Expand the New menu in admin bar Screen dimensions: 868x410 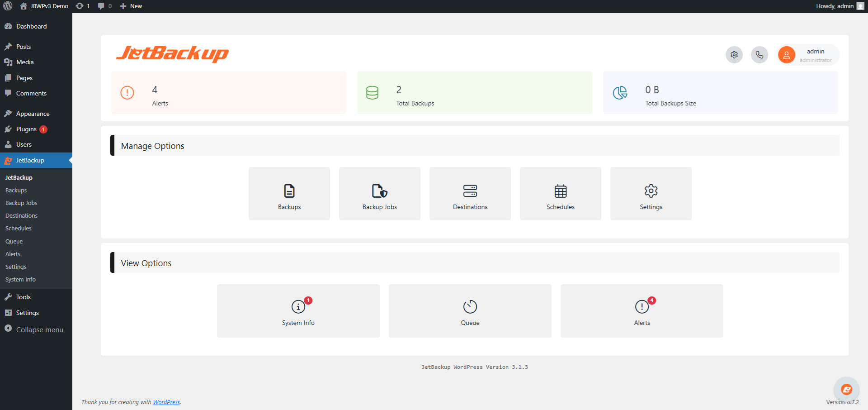[x=131, y=6]
